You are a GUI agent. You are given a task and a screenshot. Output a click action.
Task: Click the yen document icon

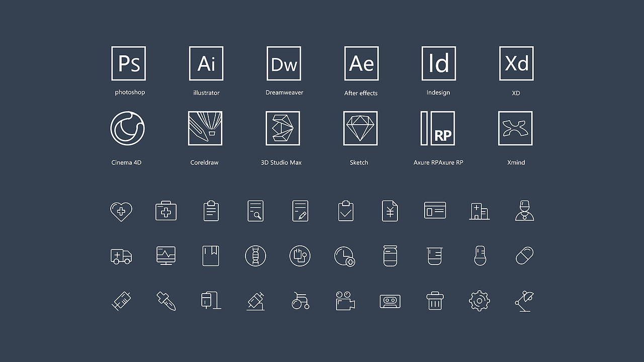(390, 211)
